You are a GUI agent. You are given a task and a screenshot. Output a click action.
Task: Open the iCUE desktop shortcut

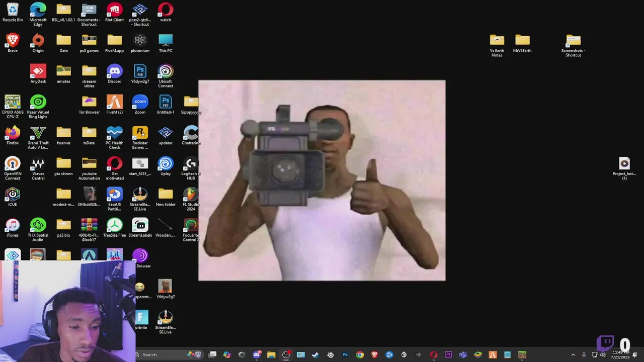click(x=13, y=196)
